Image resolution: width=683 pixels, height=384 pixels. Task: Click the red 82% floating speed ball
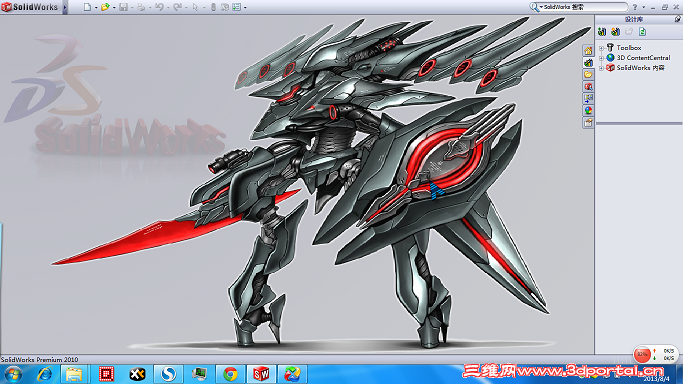[x=642, y=354]
